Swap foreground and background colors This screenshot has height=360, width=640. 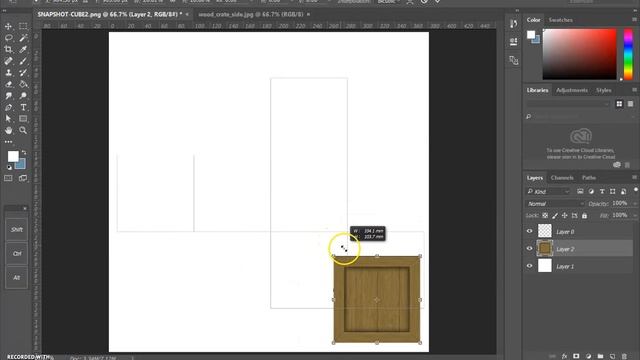point(24,152)
